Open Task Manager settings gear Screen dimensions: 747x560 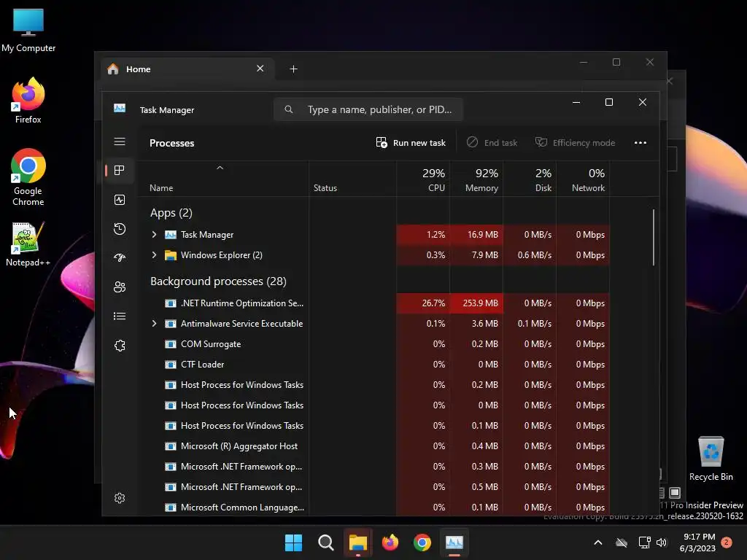[x=120, y=498]
